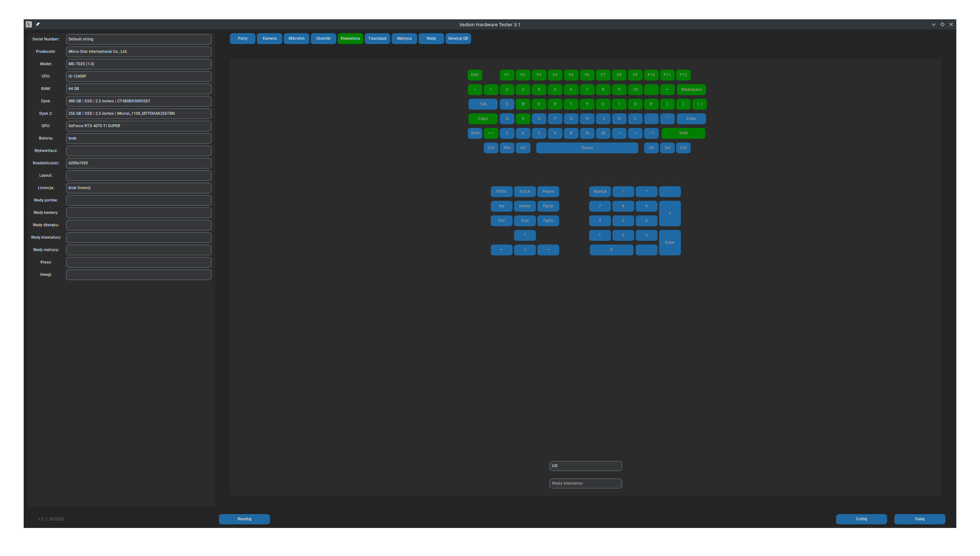Image resolution: width=980 pixels, height=556 pixels.
Task: Click the Caps key button
Action: coord(483,118)
